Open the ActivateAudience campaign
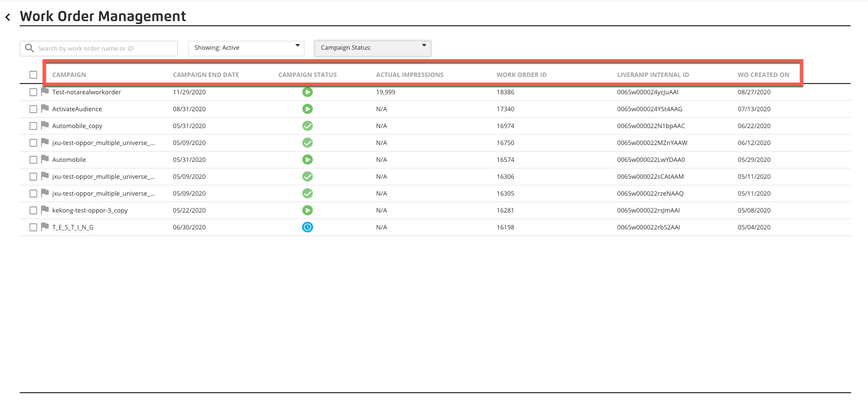The width and height of the screenshot is (868, 411). 77,109
